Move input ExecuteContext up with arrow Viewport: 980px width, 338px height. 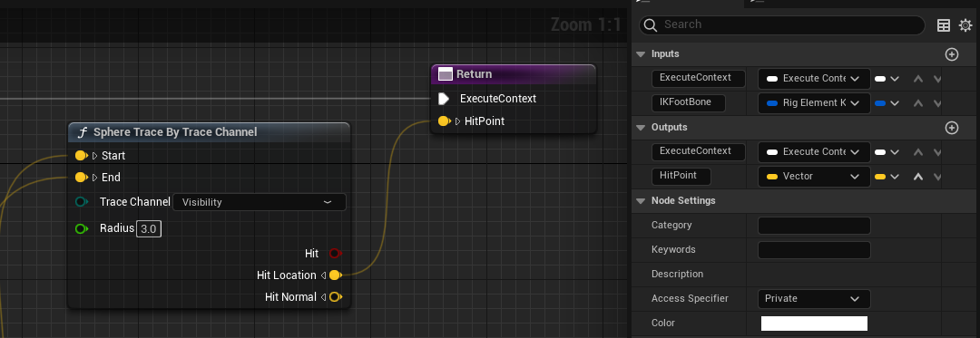click(917, 79)
